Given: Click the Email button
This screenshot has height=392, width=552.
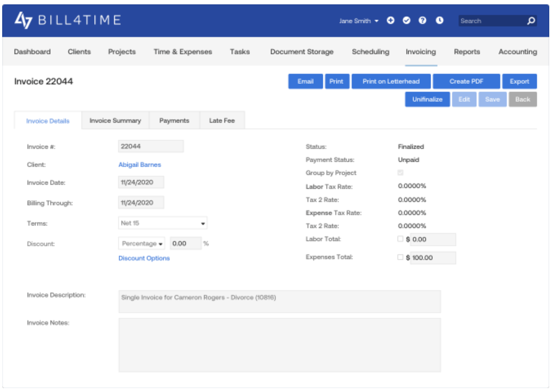Looking at the screenshot, I should click(305, 81).
